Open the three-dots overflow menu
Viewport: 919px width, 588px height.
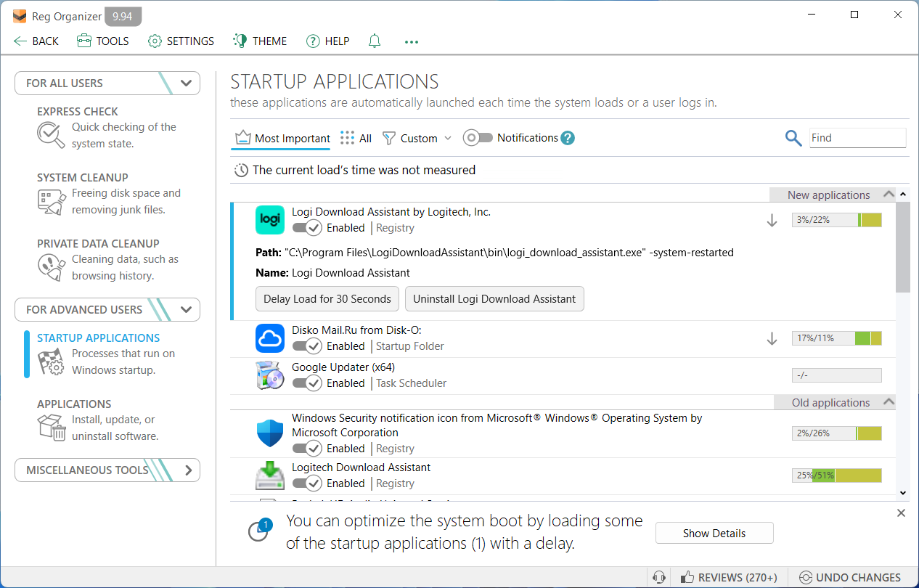(412, 41)
